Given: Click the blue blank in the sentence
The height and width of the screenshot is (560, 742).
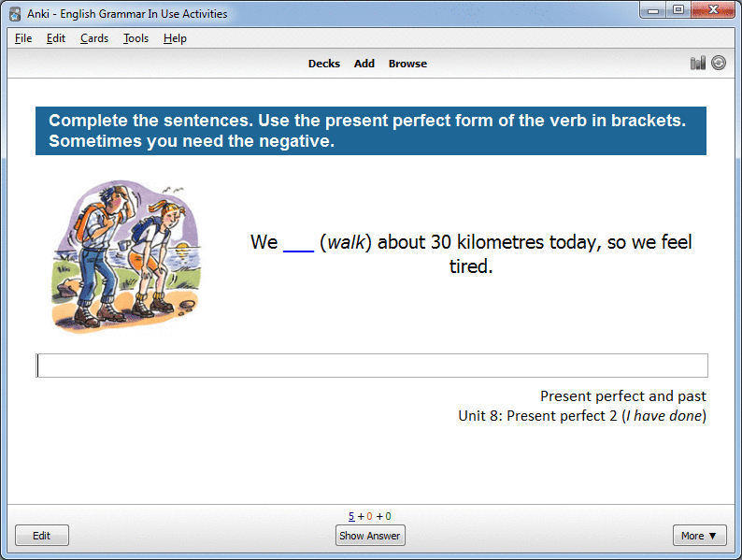Looking at the screenshot, I should (298, 242).
